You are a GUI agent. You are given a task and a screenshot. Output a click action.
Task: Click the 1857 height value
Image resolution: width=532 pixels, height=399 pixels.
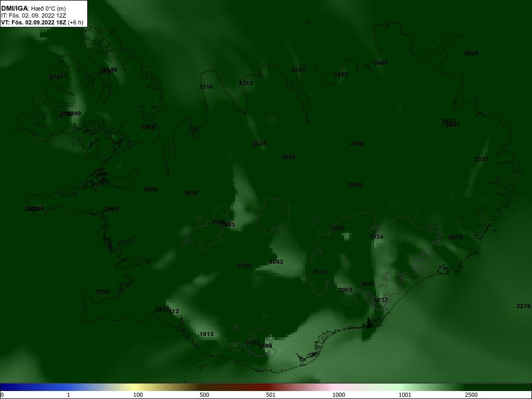click(x=381, y=300)
